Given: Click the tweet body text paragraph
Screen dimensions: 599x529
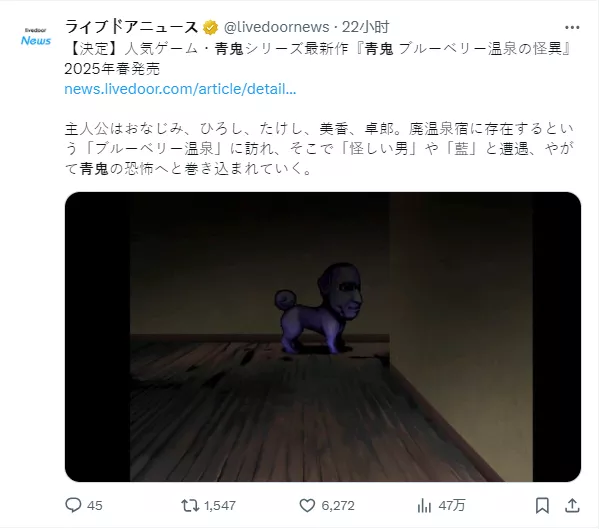Looking at the screenshot, I should click(319, 149).
